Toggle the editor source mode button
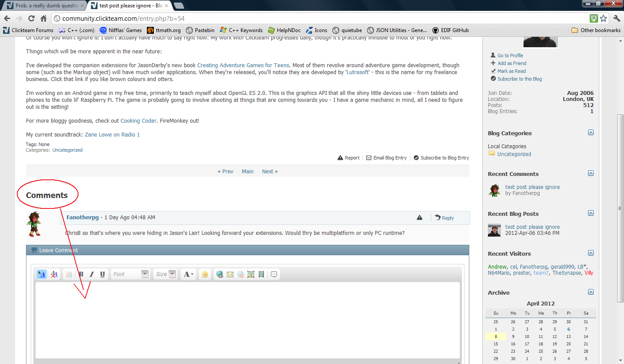 coord(42,274)
